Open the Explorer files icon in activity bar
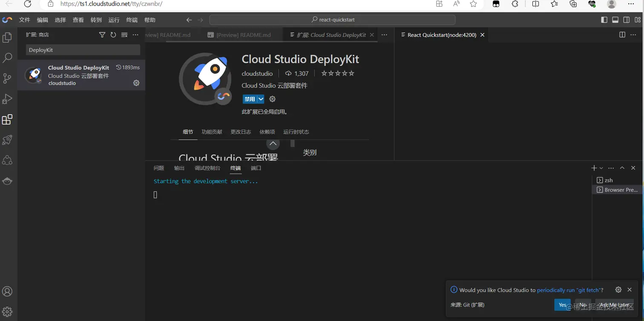 (x=7, y=38)
